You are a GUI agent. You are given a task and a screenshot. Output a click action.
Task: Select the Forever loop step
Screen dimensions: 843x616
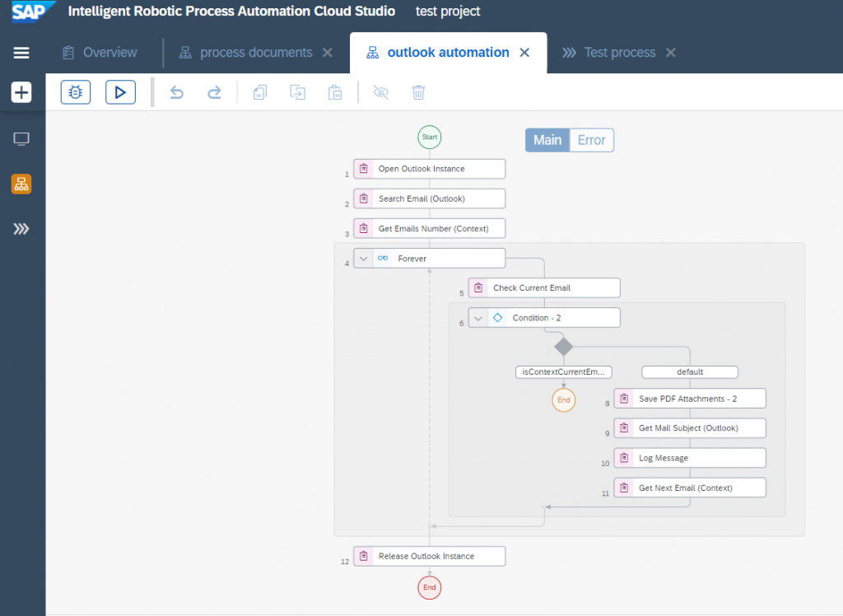coord(430,259)
